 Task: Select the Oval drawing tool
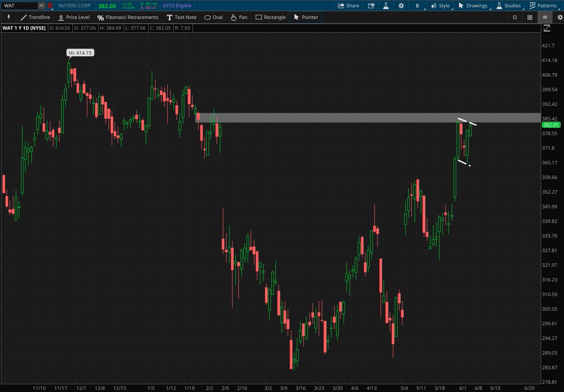(x=213, y=17)
